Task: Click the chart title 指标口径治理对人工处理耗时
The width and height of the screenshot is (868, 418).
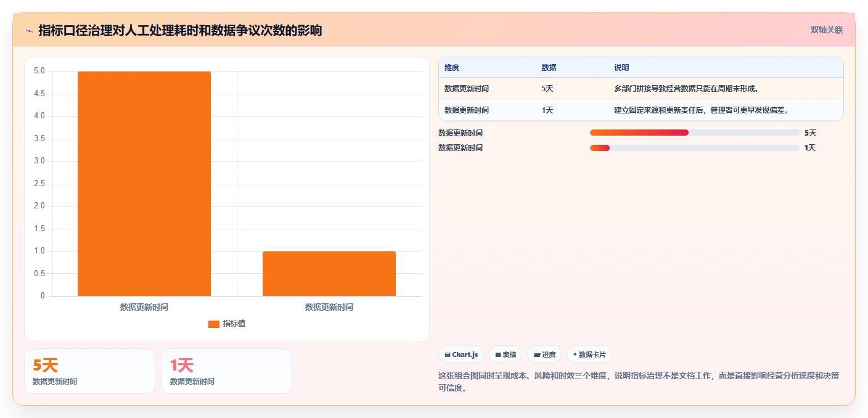Action: [x=180, y=30]
